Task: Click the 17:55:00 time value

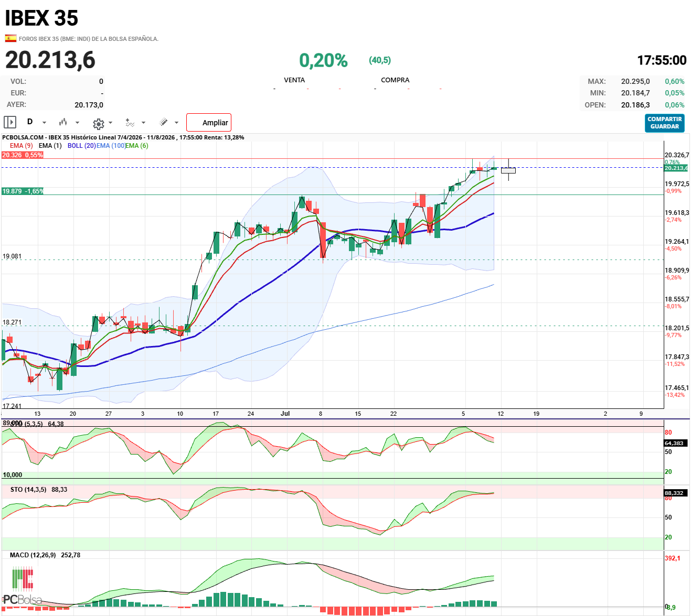Action: click(x=662, y=60)
